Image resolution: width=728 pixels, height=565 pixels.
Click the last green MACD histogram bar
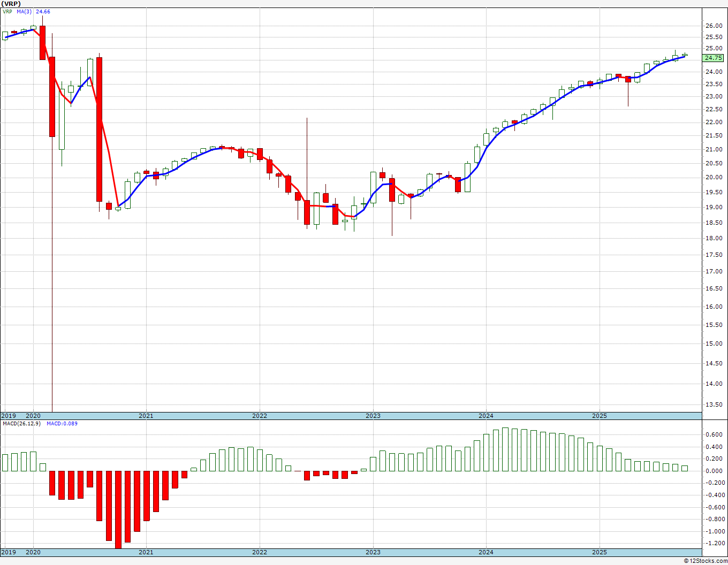685,468
